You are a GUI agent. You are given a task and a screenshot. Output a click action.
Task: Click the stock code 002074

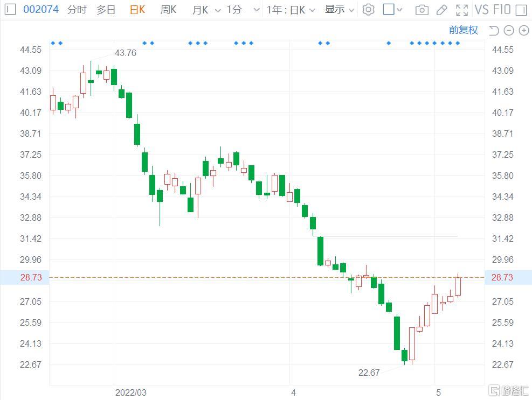pos(41,9)
